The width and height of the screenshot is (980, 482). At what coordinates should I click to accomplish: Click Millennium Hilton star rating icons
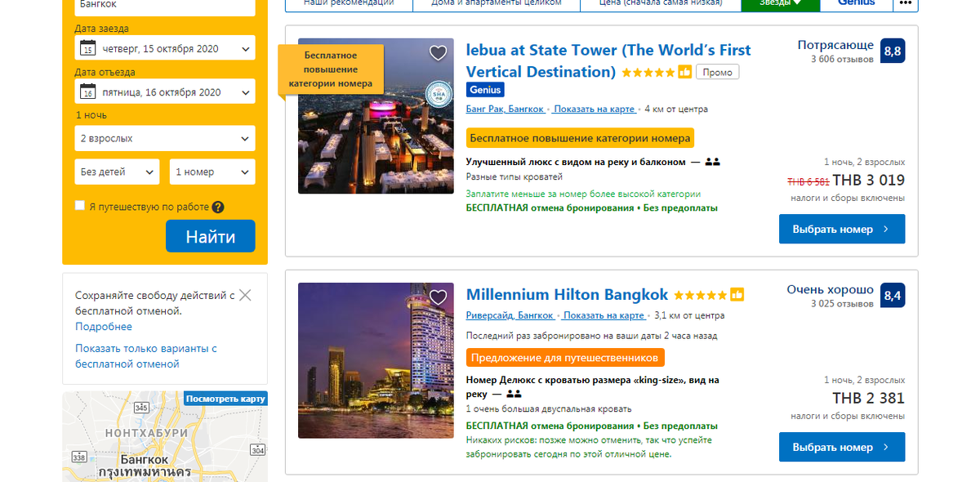[x=701, y=295]
